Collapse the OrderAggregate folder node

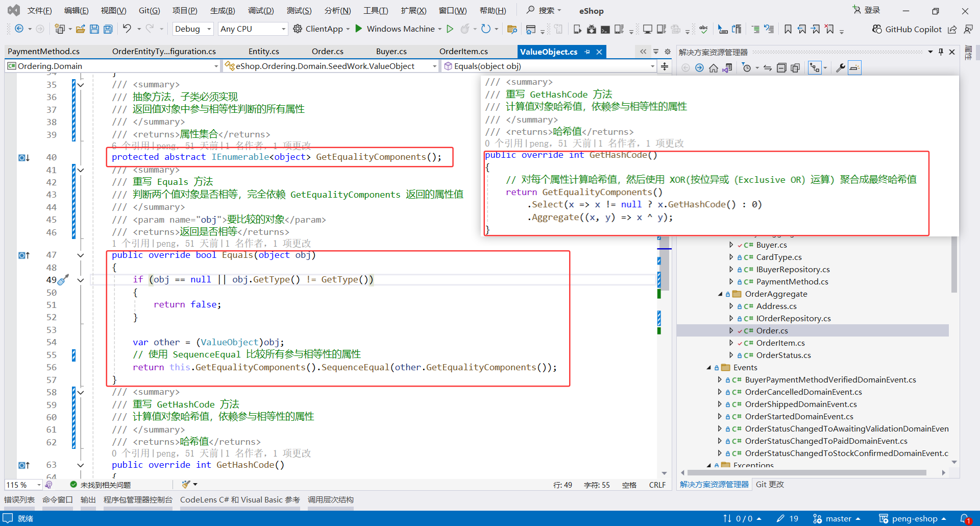pos(720,294)
